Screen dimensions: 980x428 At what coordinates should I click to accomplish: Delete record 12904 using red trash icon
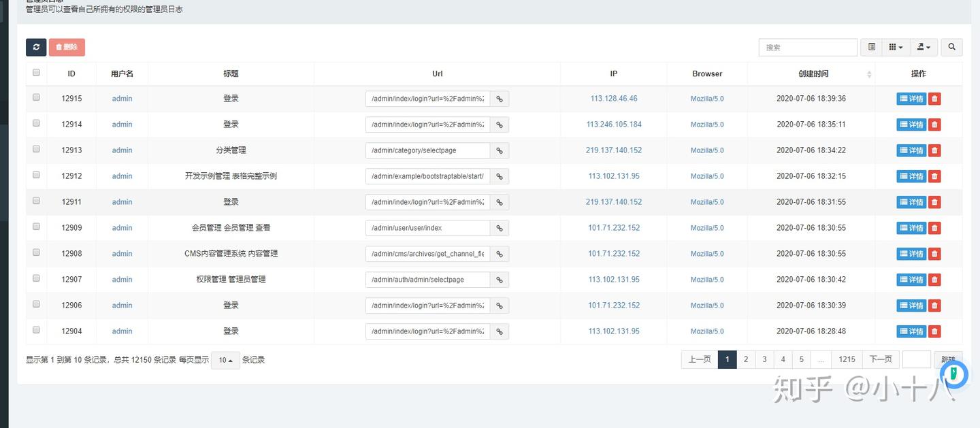coord(934,331)
